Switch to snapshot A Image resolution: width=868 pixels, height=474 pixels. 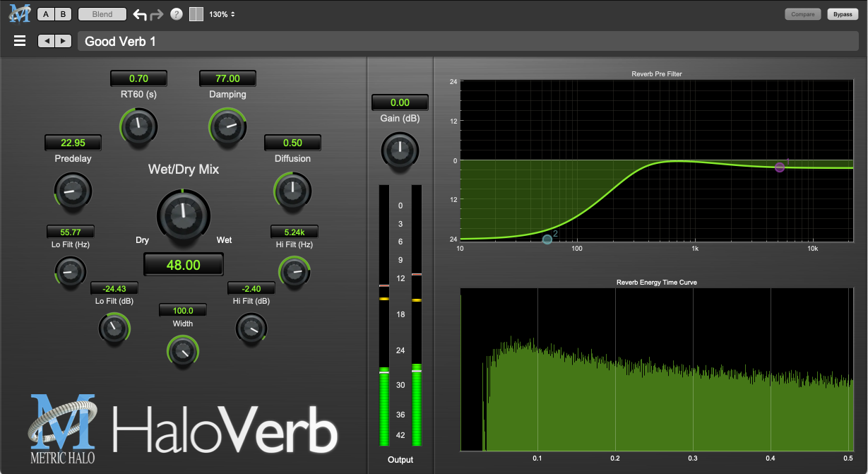pos(45,13)
